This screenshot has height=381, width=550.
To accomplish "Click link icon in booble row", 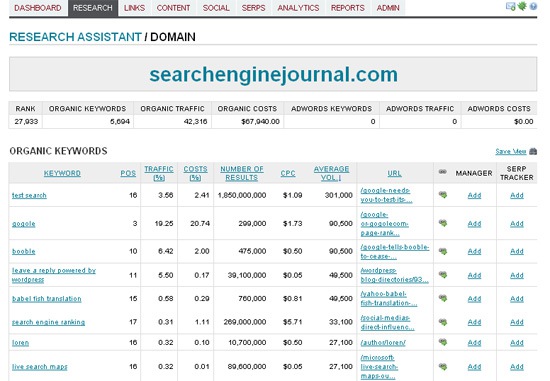I will (443, 251).
